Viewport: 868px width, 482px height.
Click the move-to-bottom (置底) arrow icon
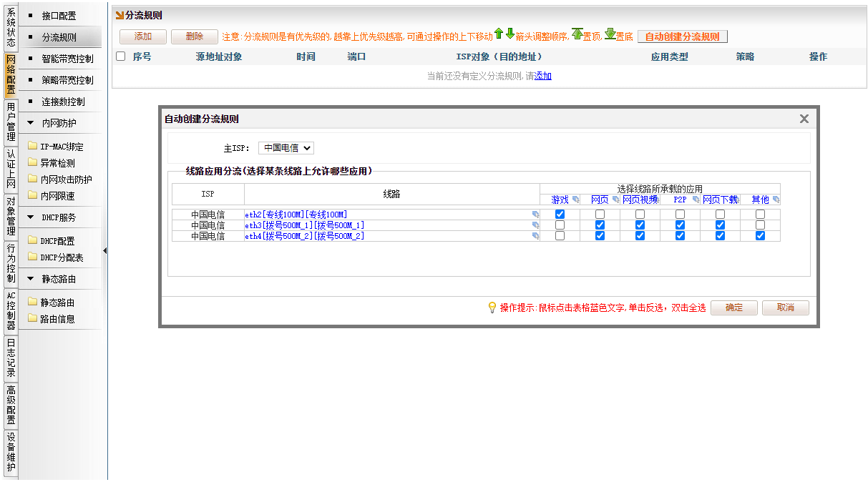tap(610, 34)
